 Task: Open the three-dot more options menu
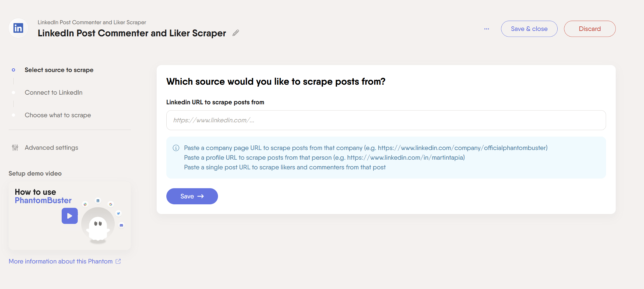click(x=487, y=29)
